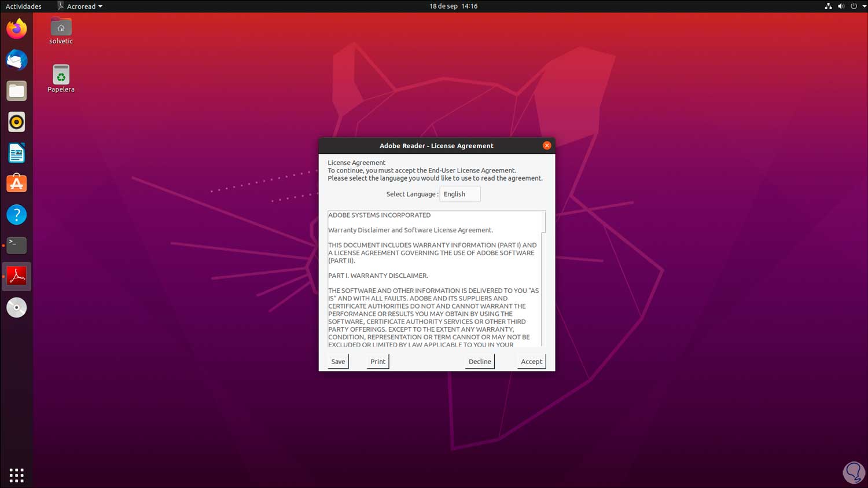
Task: Save the license agreement
Action: click(338, 362)
